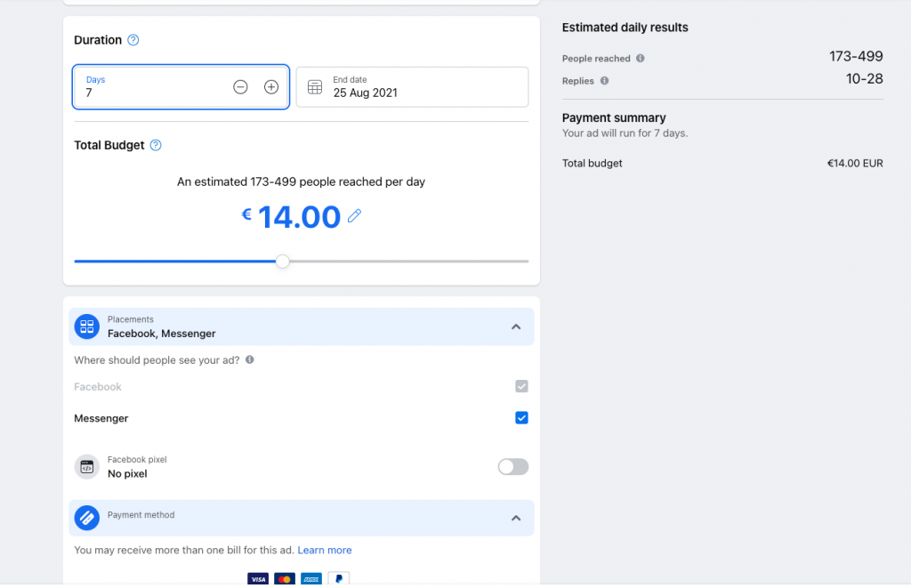Screen dimensions: 911x588
Task: Click the Messenger placement label
Action: (x=101, y=418)
